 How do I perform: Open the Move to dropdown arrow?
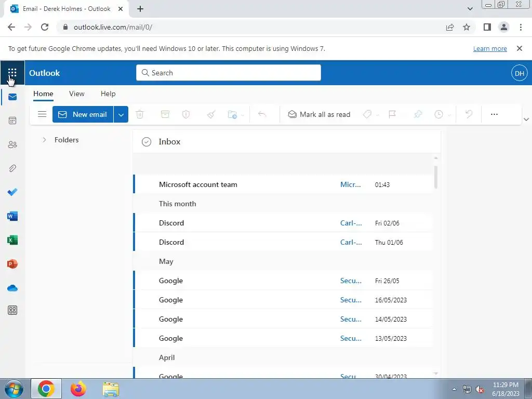(x=243, y=115)
